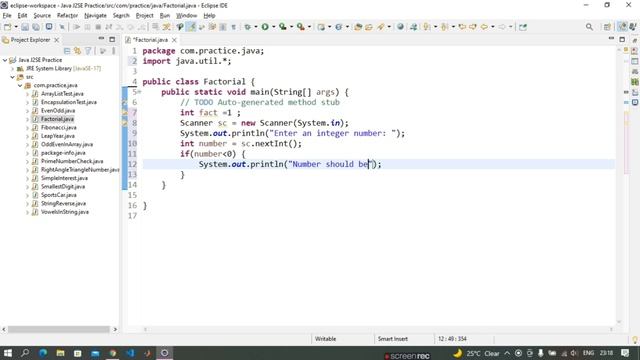Open the Debug configurations dropdown arrow
The image size is (640, 360).
tap(256, 27)
